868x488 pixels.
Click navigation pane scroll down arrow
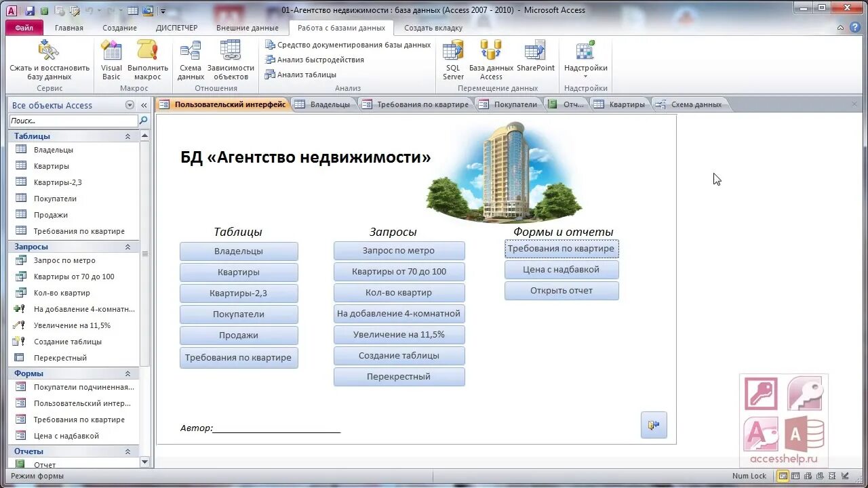pos(144,462)
